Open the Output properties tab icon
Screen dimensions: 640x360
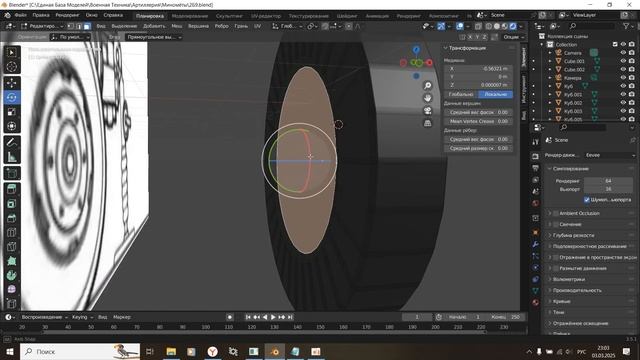pyautogui.click(x=536, y=168)
